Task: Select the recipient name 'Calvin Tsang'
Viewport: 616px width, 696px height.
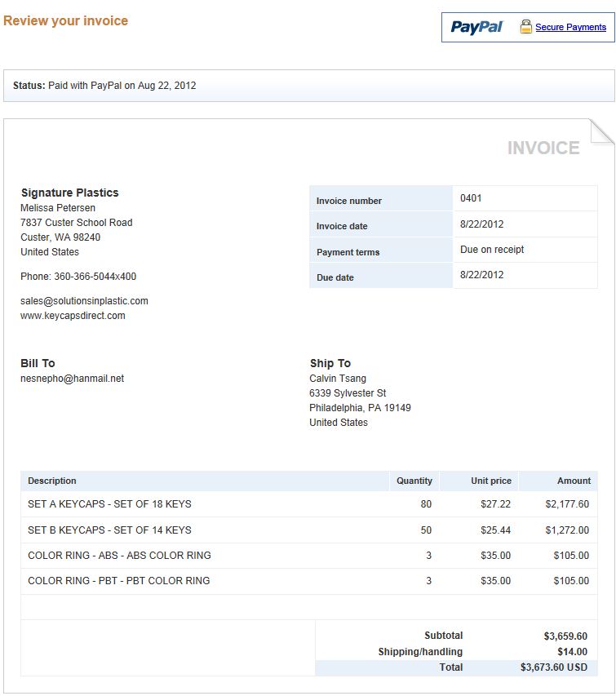Action: [338, 379]
